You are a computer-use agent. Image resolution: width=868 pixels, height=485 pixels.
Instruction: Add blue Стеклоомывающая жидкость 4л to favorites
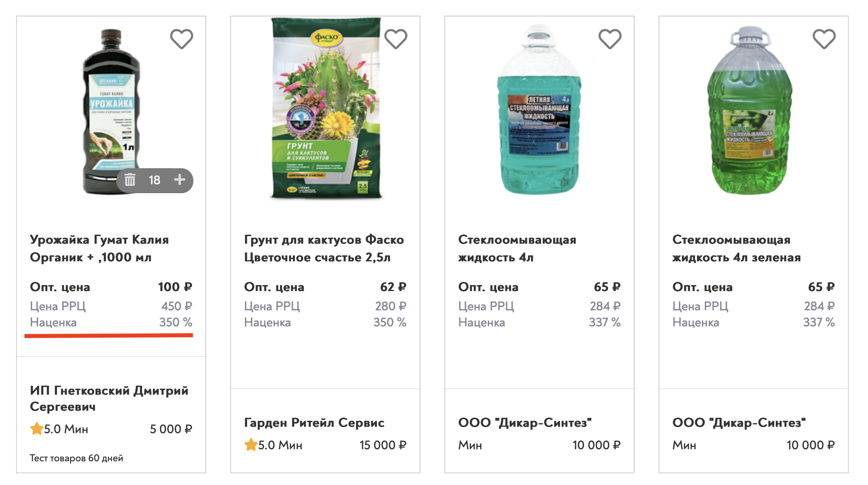610,39
